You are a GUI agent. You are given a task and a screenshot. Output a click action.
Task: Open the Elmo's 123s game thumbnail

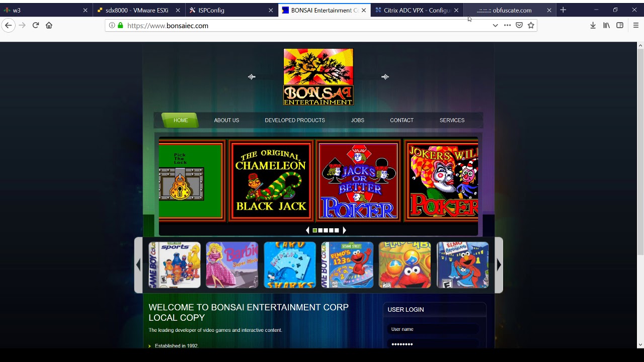347,265
